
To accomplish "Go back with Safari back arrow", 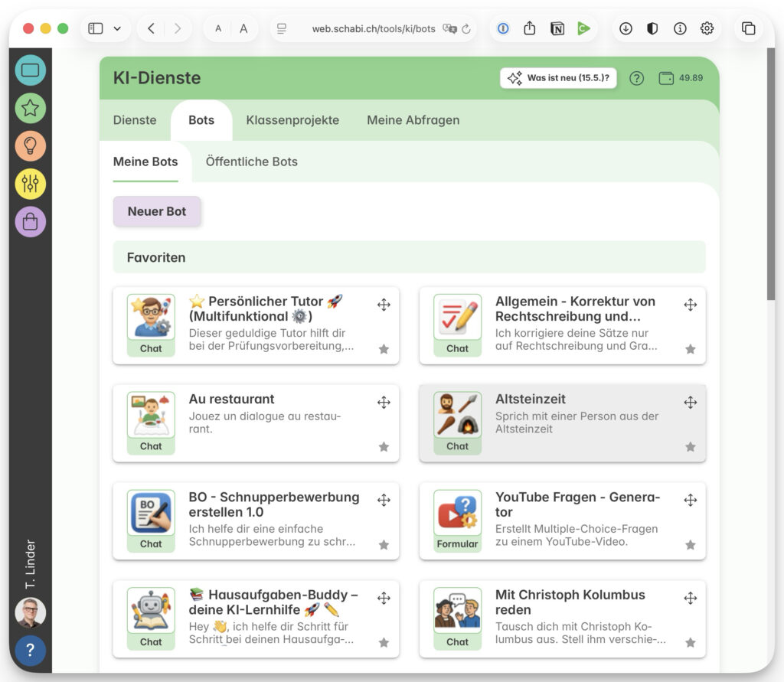I will coord(151,28).
